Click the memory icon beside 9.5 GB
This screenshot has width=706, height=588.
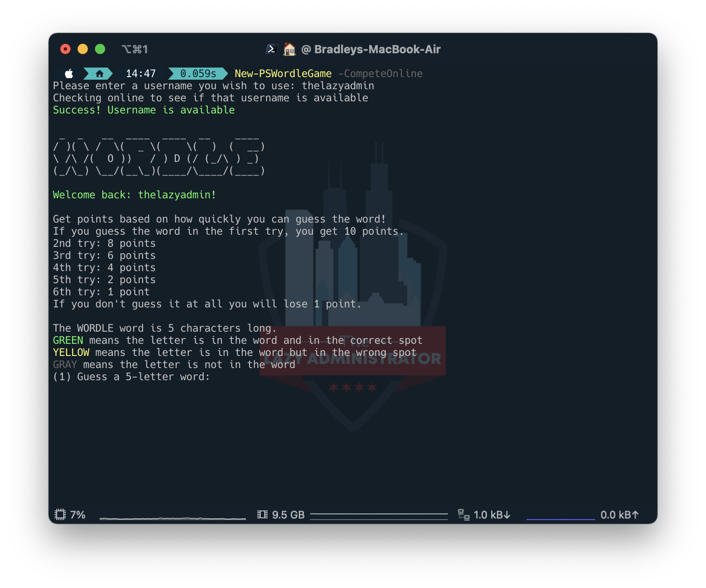coord(262,514)
